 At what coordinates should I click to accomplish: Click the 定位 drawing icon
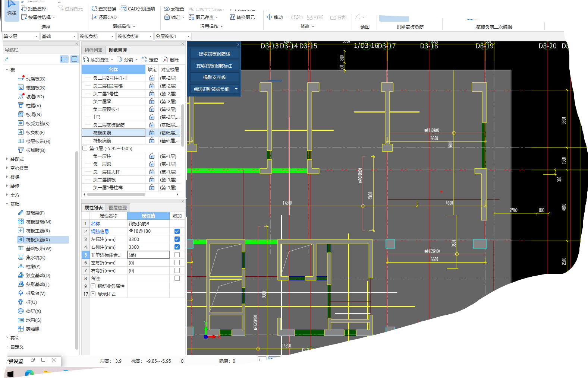click(145, 60)
